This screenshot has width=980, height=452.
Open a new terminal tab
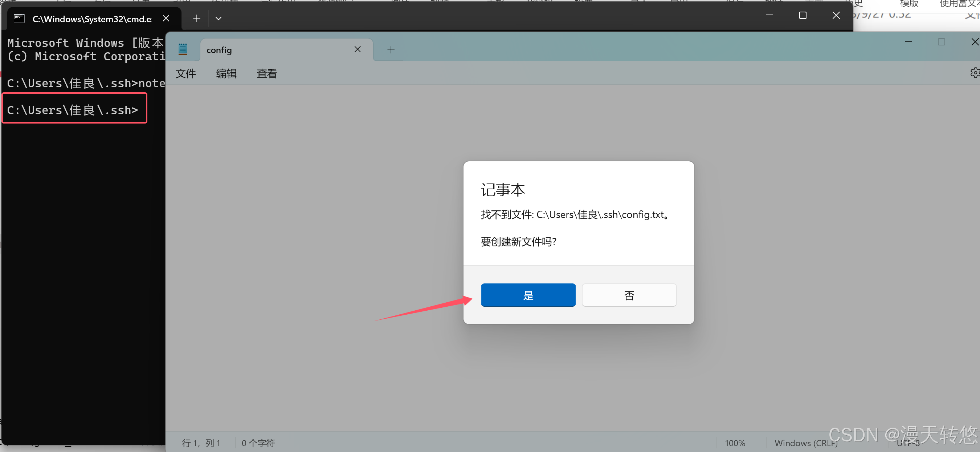[x=196, y=18]
